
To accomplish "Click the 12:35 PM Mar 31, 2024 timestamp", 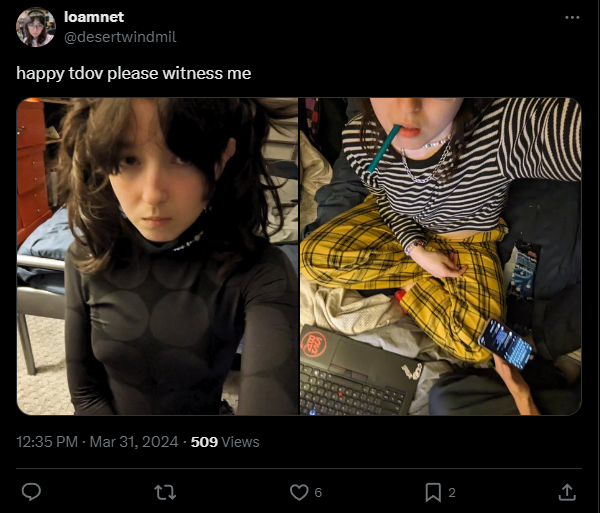I will [97, 442].
